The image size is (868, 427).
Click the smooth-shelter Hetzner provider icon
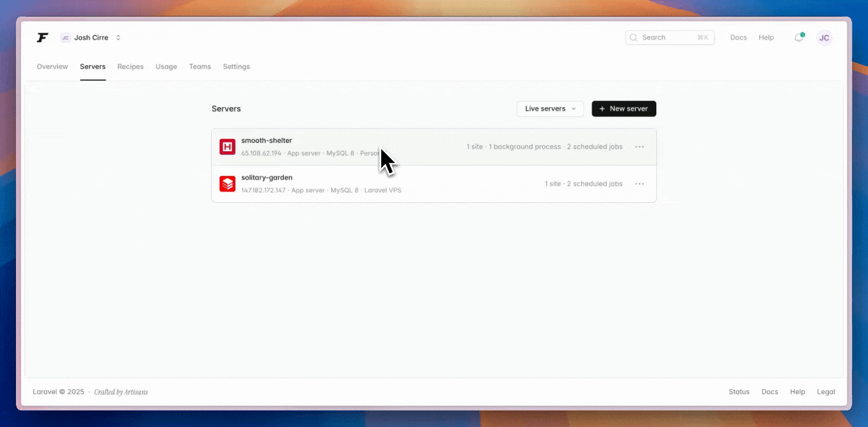(x=228, y=147)
